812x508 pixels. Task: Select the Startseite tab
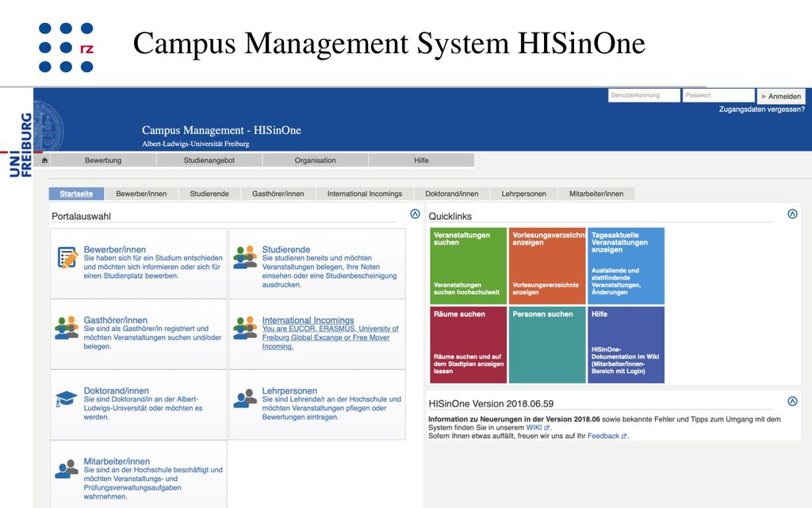[x=76, y=194]
